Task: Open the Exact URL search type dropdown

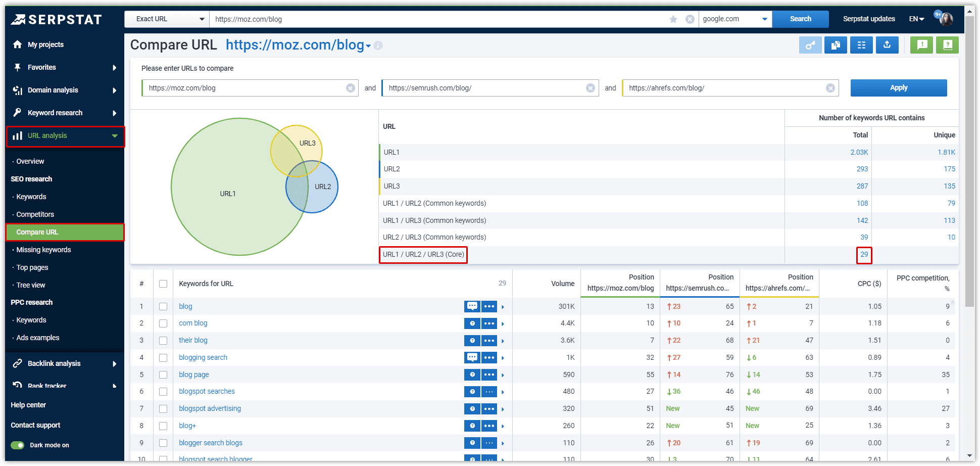Action: [x=167, y=19]
